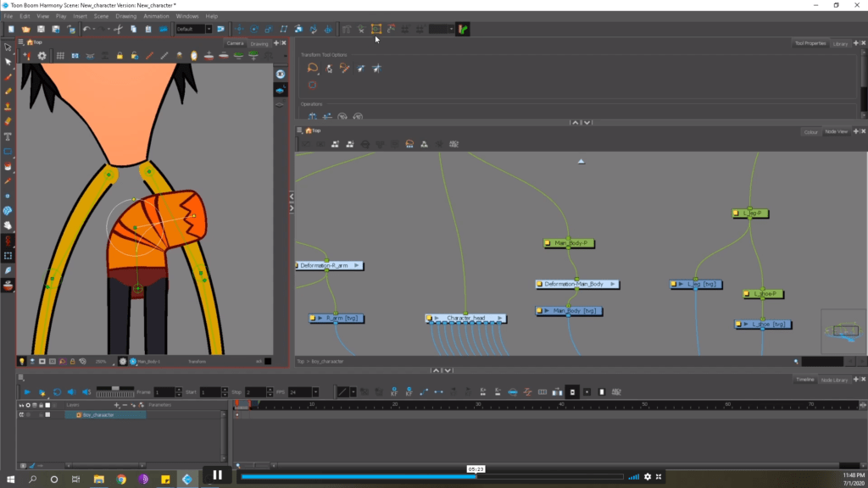Select the Brush tool in the tools sidebar
Image resolution: width=868 pixels, height=488 pixels.
[x=8, y=77]
